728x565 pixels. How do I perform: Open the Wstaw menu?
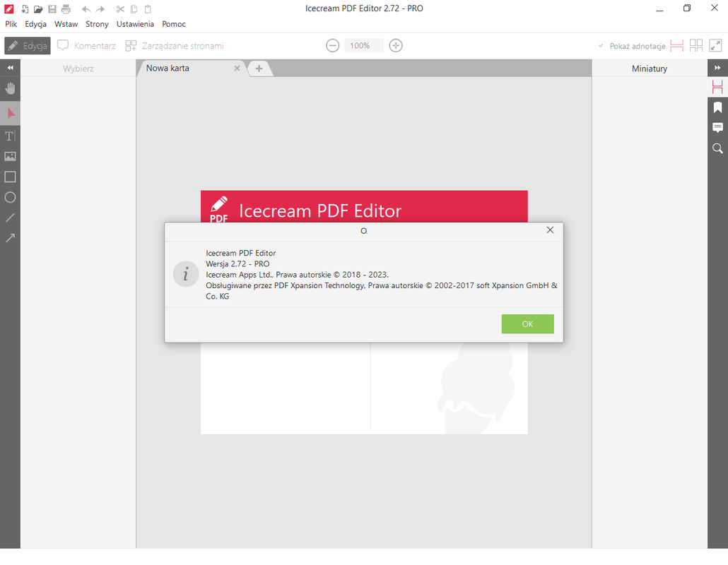click(x=66, y=24)
